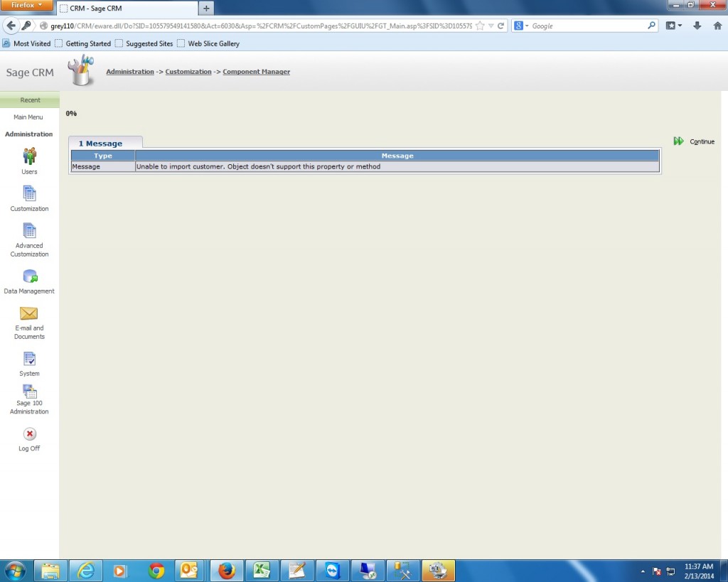This screenshot has width=728, height=582.
Task: Click the Sage CRM logo text
Action: tap(30, 72)
